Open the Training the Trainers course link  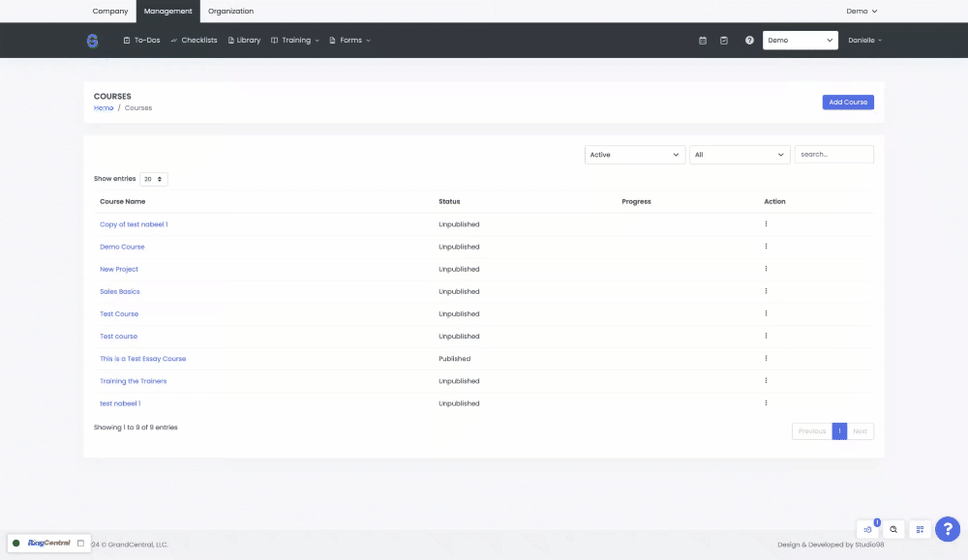click(x=134, y=381)
